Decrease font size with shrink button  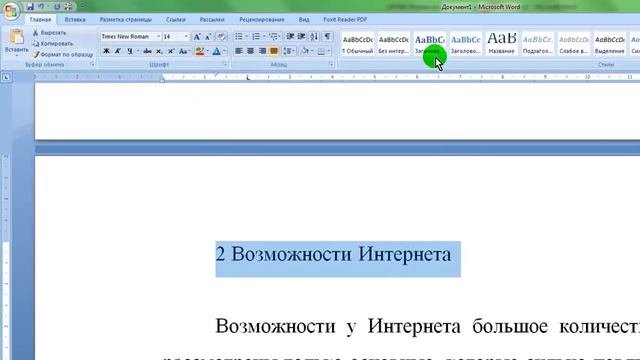208,37
